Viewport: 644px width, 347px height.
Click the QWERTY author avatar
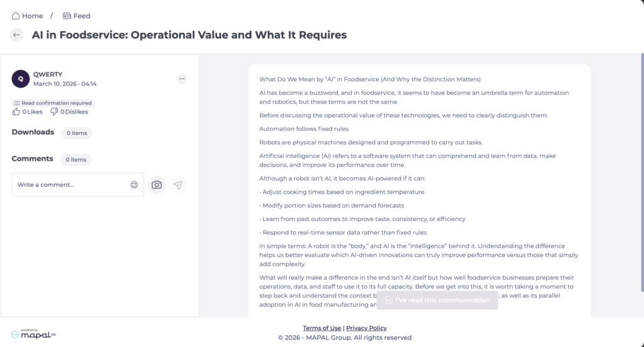point(21,79)
